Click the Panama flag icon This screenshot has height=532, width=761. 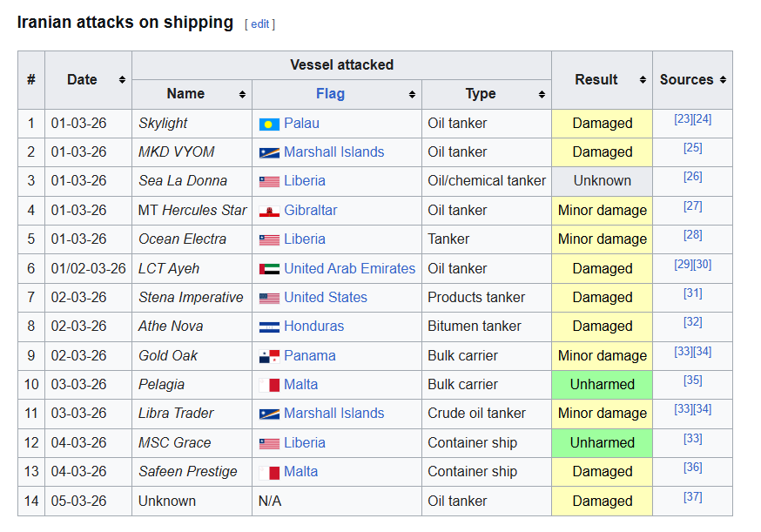tap(269, 356)
